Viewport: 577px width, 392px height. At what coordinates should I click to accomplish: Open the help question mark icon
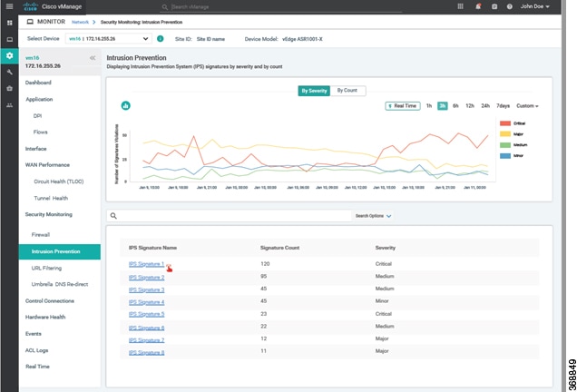pyautogui.click(x=509, y=6)
